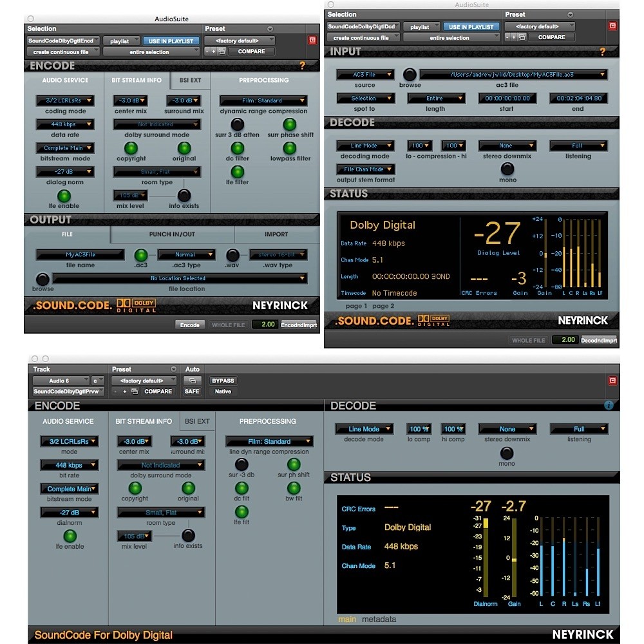
Task: Toggle copyright LED in top Encode window
Action: [x=131, y=148]
